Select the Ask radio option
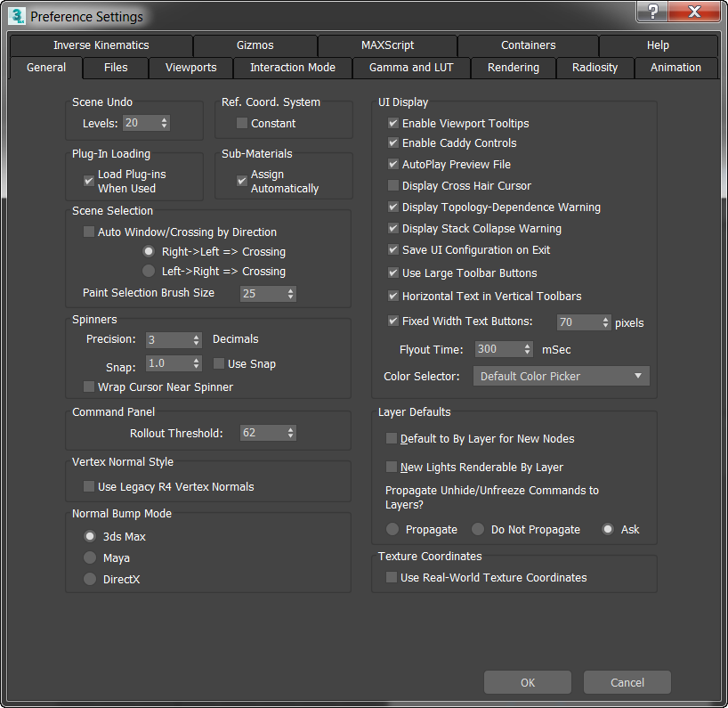This screenshot has width=728, height=708. [x=608, y=529]
